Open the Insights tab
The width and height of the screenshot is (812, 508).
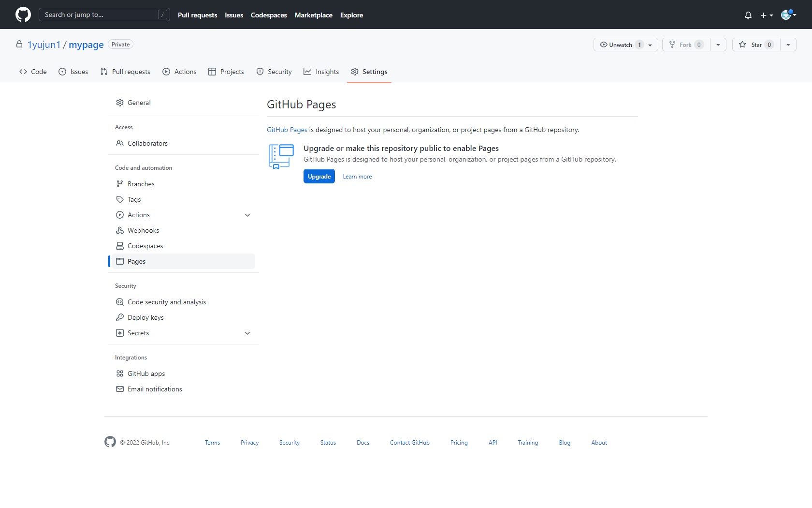pyautogui.click(x=321, y=72)
